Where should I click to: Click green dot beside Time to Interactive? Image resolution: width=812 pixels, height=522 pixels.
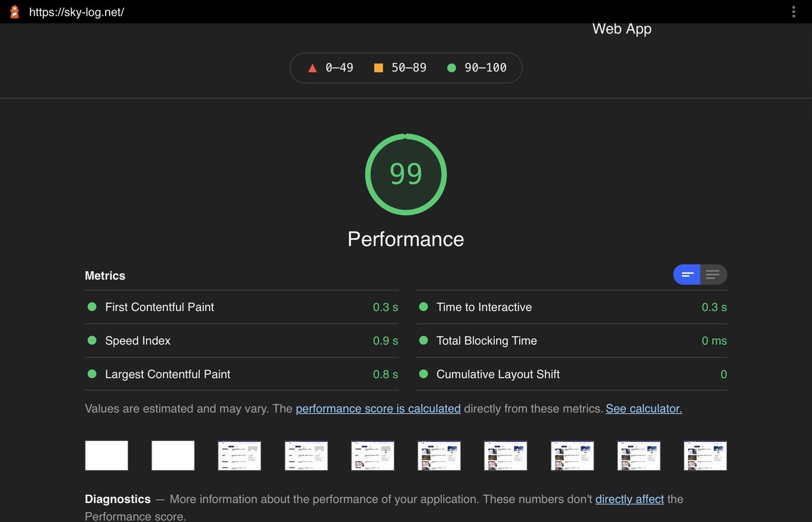[x=424, y=307]
